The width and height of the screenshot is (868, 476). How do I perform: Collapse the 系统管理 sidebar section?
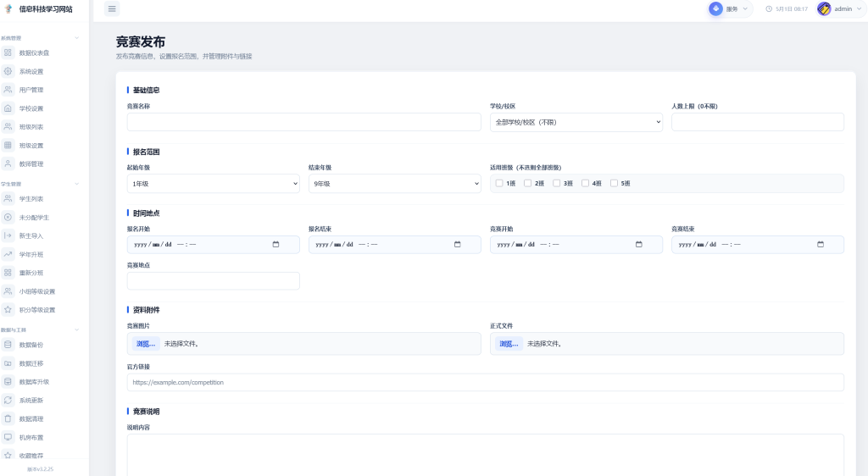coord(76,38)
